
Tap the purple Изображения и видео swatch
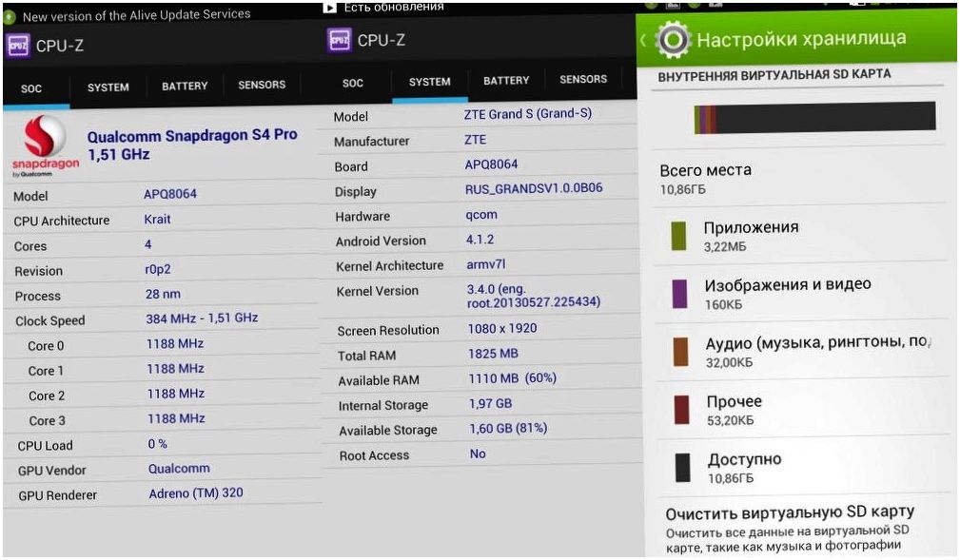pyautogui.click(x=679, y=294)
